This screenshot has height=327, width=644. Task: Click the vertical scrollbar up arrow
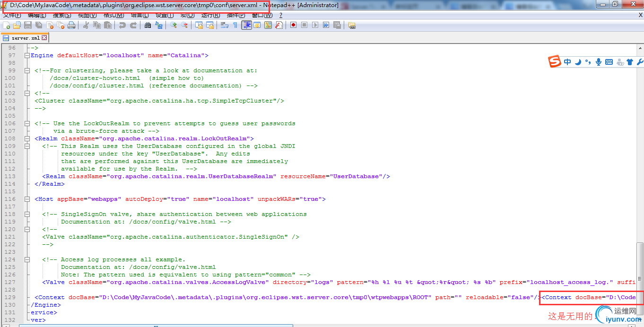coord(640,48)
